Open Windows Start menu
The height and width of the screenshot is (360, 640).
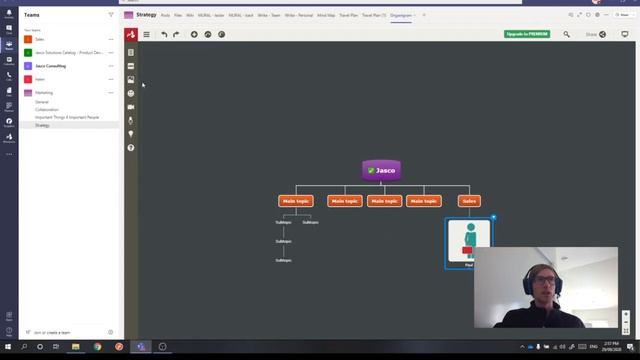8,347
